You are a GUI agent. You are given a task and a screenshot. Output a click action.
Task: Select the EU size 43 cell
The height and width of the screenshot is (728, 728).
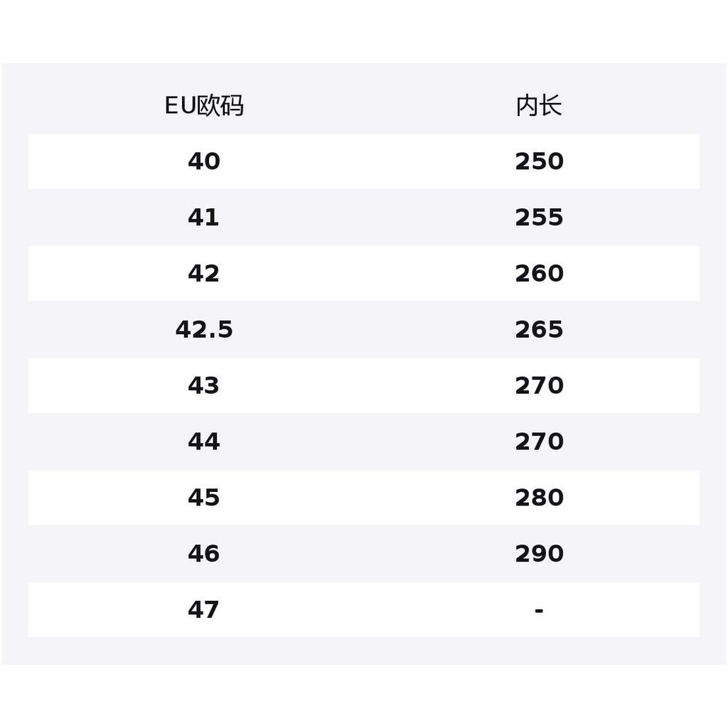[204, 386]
